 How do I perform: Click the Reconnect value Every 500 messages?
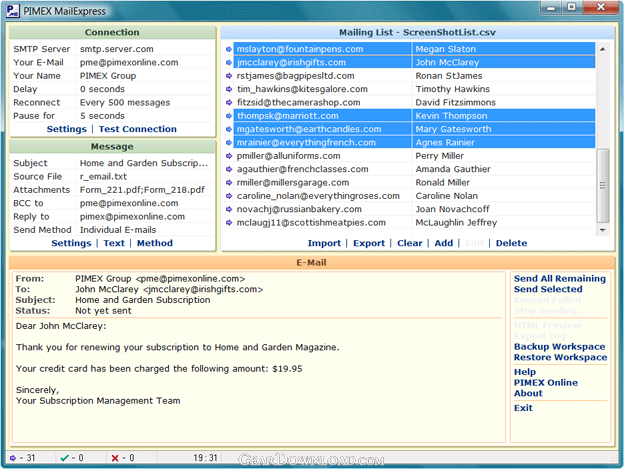tap(125, 102)
